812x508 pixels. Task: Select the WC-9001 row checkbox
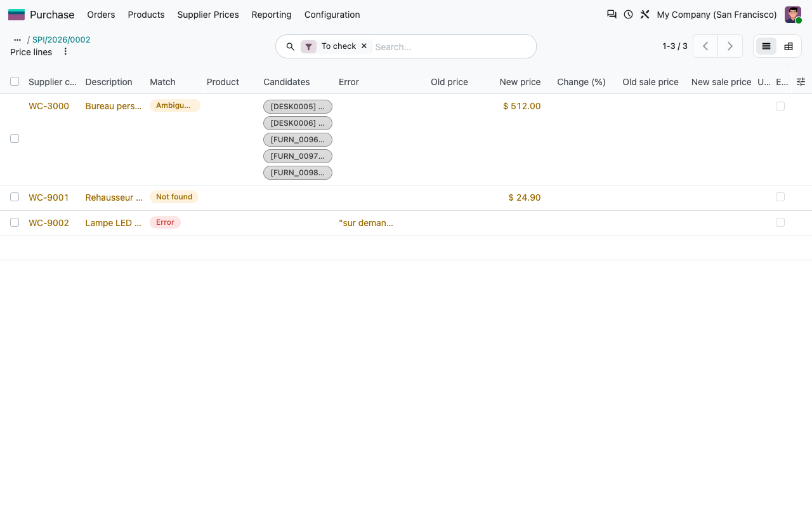coord(15,197)
